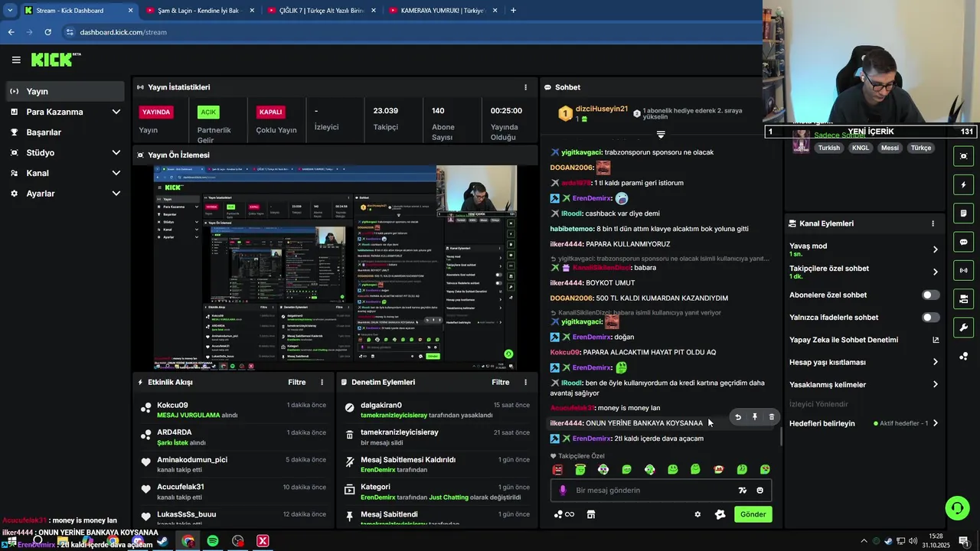The image size is (980, 551).
Task: Click Kokcu09 row in Etkinlik Akışı
Action: [x=235, y=409]
